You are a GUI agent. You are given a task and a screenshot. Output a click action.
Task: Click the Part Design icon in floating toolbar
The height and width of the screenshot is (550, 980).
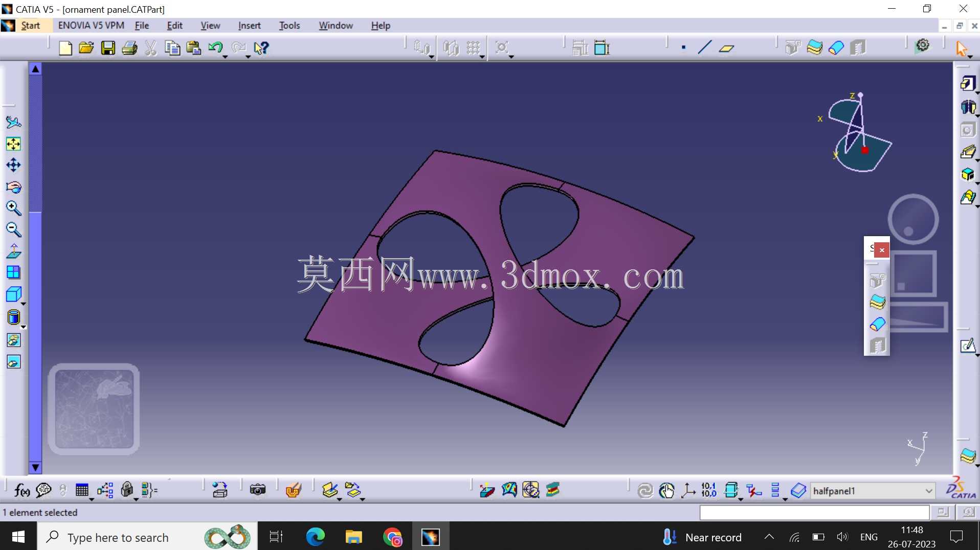877,281
